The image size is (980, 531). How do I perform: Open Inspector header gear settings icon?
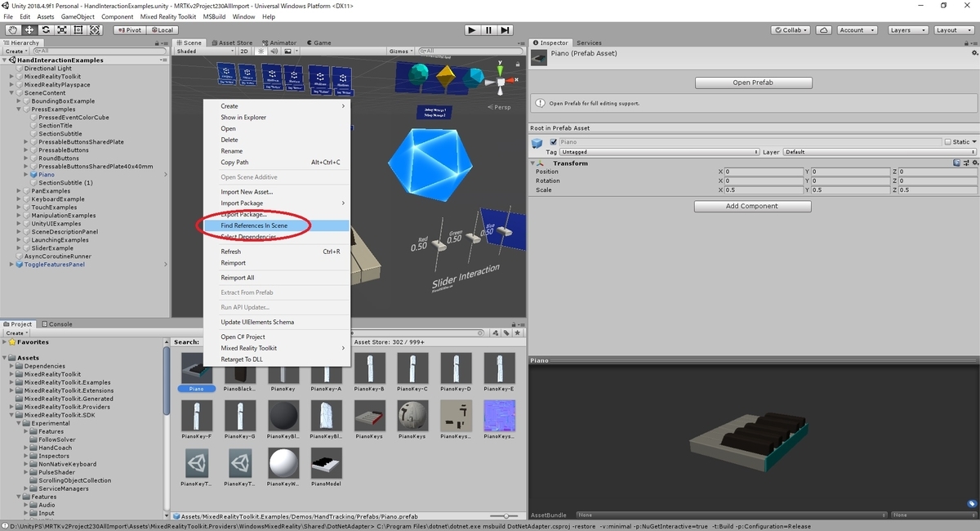pyautogui.click(x=973, y=54)
